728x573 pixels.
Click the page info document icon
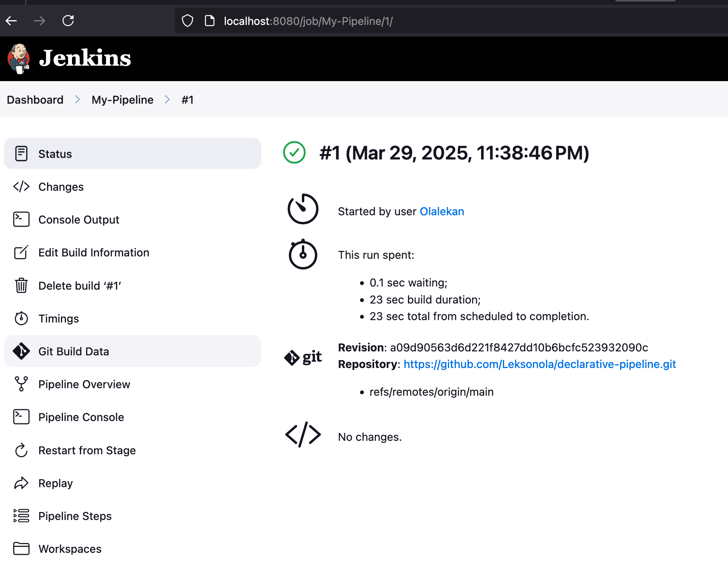pyautogui.click(x=210, y=21)
